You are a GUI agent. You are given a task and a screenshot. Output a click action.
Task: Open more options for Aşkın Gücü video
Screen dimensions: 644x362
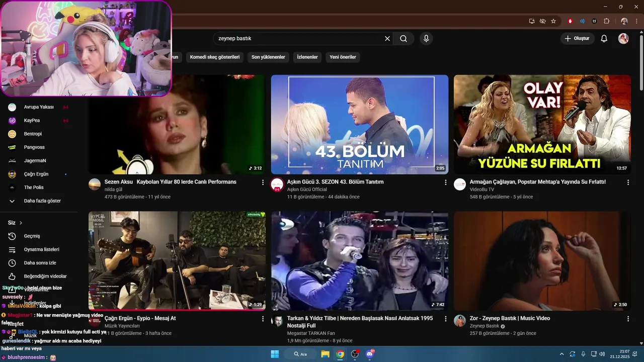click(445, 183)
